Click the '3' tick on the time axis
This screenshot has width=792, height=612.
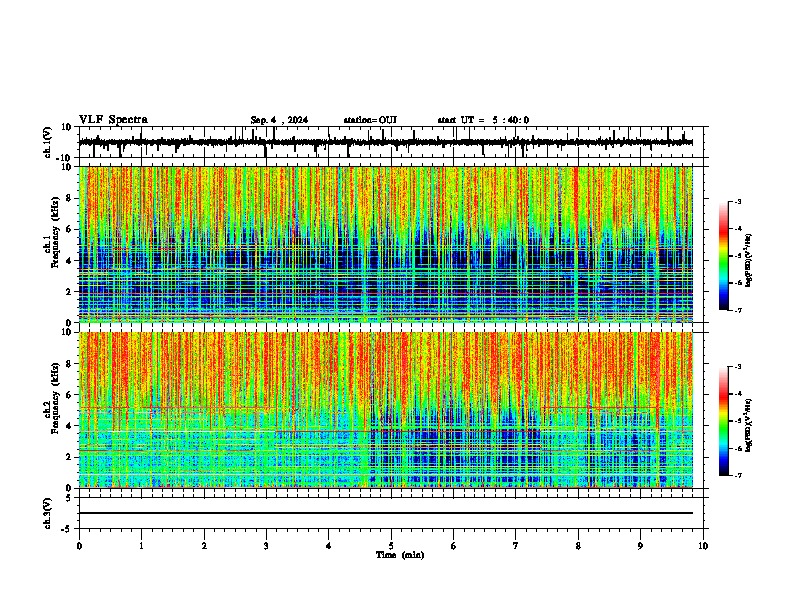266,546
